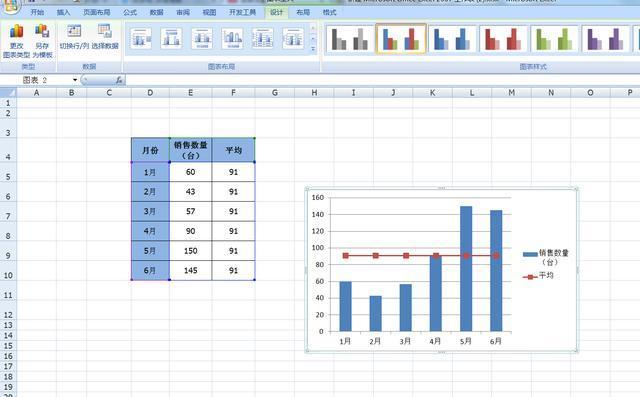Switch to the 公式 ribbon tab
The width and height of the screenshot is (640, 397).
(x=130, y=12)
